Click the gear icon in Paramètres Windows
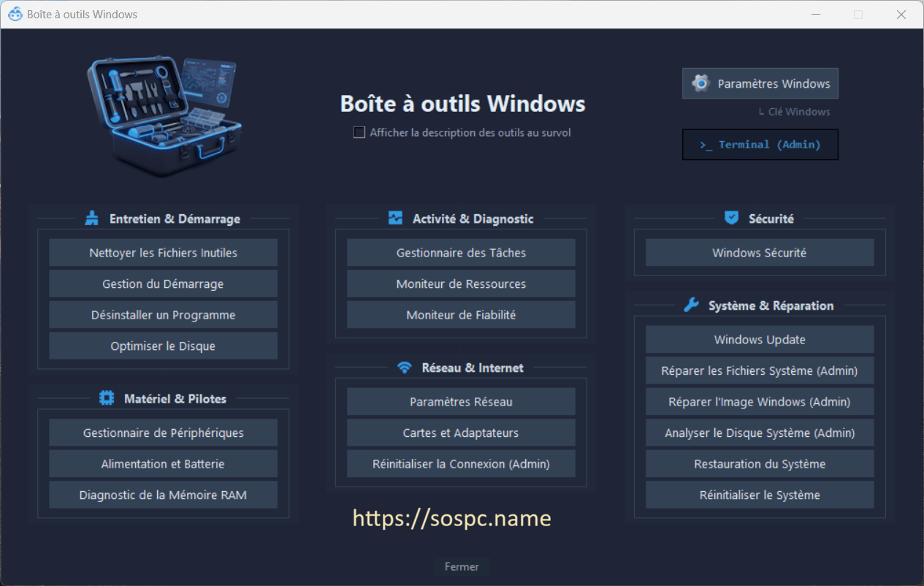This screenshot has height=586, width=924. click(700, 83)
